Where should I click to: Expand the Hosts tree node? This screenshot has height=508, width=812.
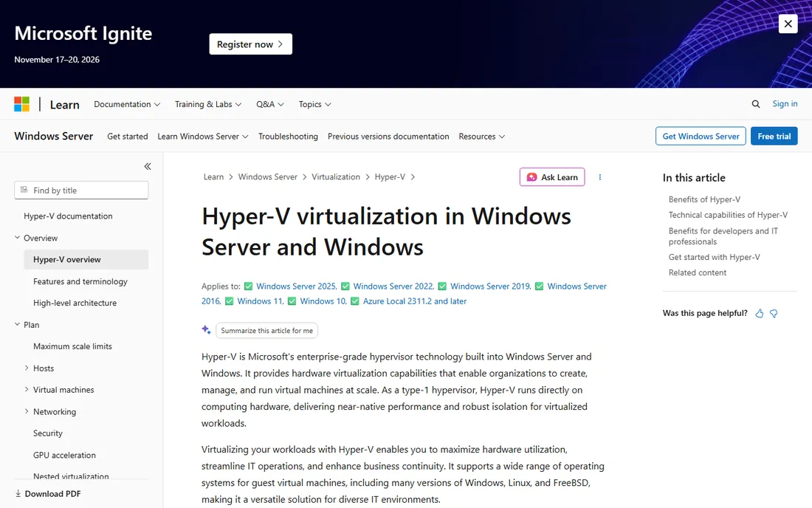[x=27, y=368]
